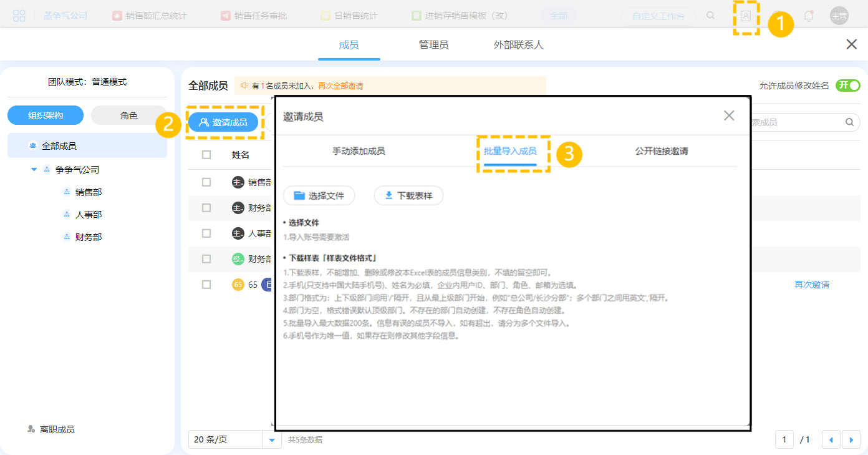Open the 20 条/页 page size dropdown
The width and height of the screenshot is (868, 455).
coord(271,440)
